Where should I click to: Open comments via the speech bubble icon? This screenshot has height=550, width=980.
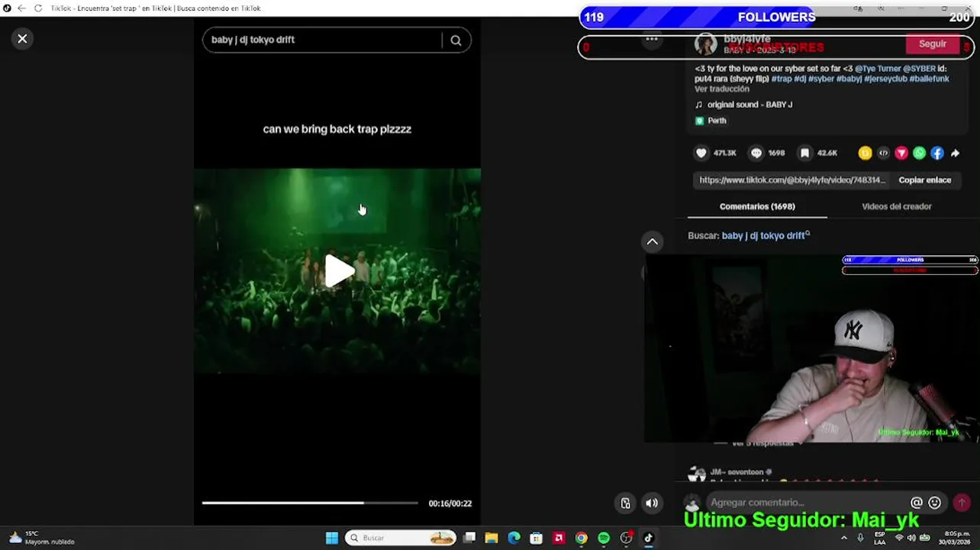click(756, 154)
